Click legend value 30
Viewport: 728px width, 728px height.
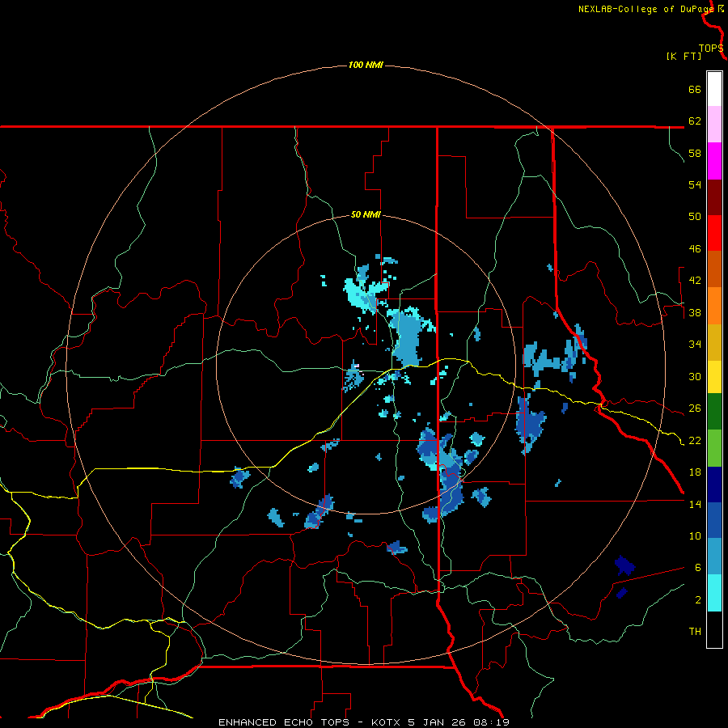click(695, 376)
